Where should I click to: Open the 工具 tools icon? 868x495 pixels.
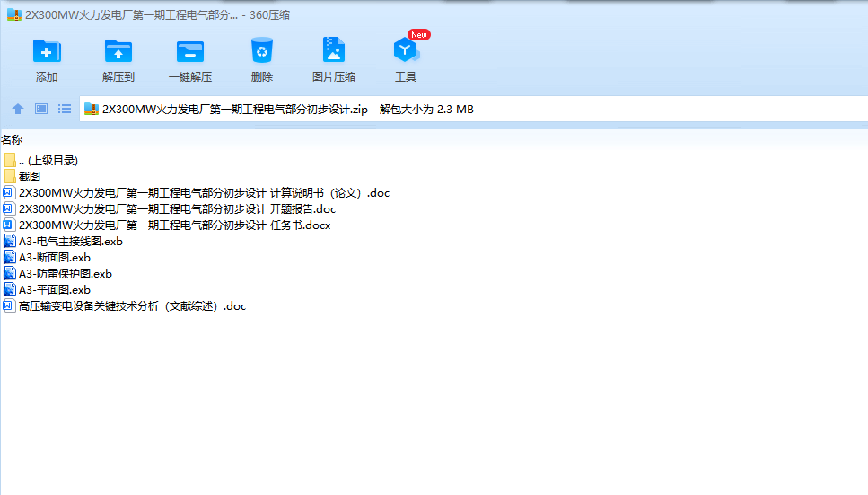406,50
